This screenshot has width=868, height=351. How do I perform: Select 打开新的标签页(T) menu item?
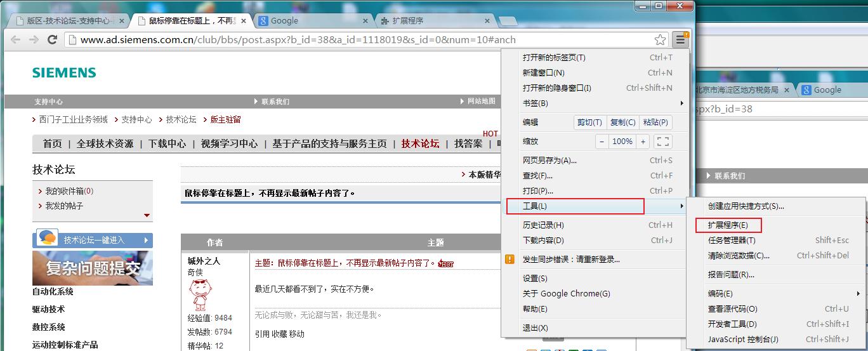pos(596,57)
